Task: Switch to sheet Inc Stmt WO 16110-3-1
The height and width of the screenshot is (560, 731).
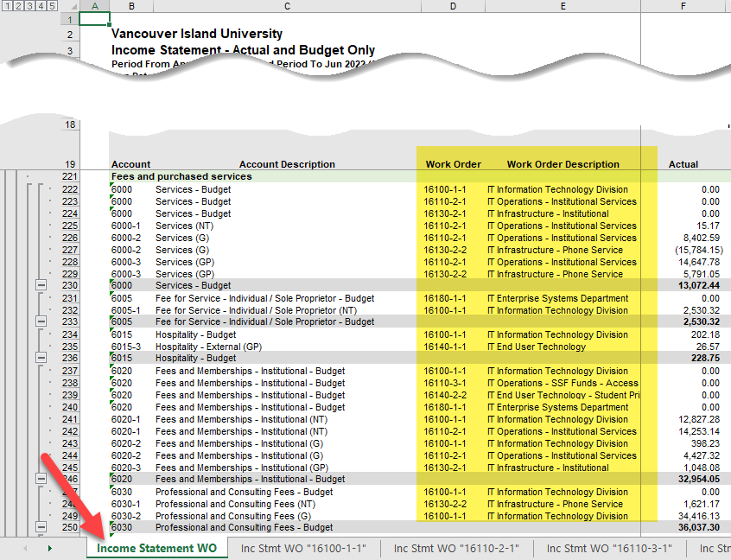Action: click(x=609, y=548)
